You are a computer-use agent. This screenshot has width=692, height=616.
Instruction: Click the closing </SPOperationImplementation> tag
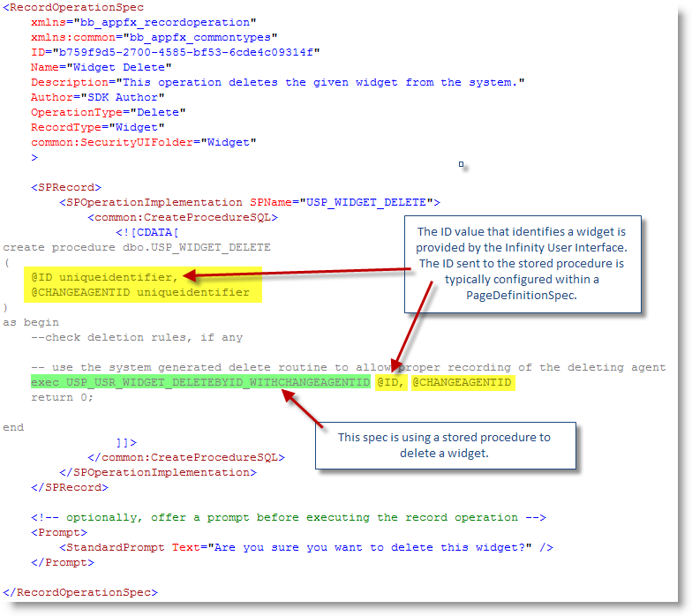pos(158,473)
